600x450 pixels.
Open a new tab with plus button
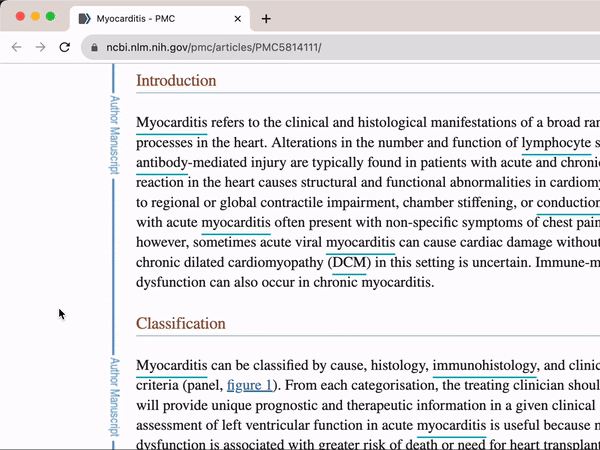click(x=266, y=19)
